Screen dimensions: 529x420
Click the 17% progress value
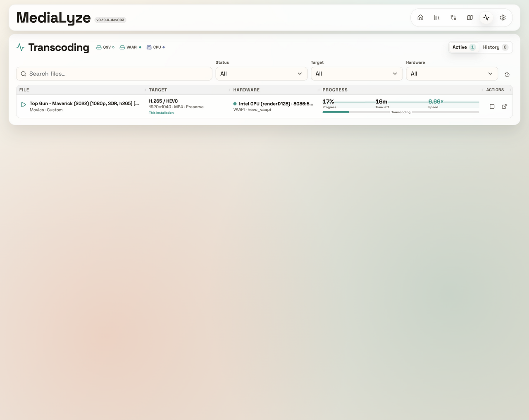coord(329,102)
